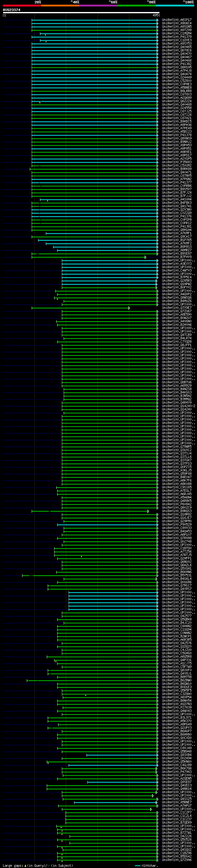Select hit UniRef100_C1BTD0

click(x=177, y=548)
